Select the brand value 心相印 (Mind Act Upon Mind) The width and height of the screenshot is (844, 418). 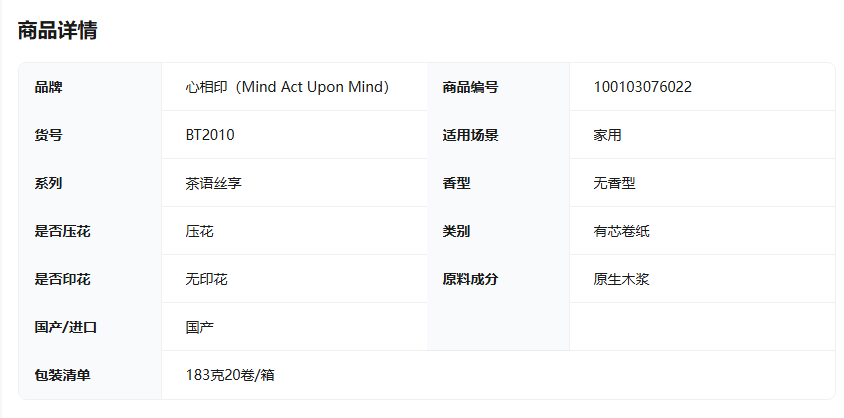point(287,87)
